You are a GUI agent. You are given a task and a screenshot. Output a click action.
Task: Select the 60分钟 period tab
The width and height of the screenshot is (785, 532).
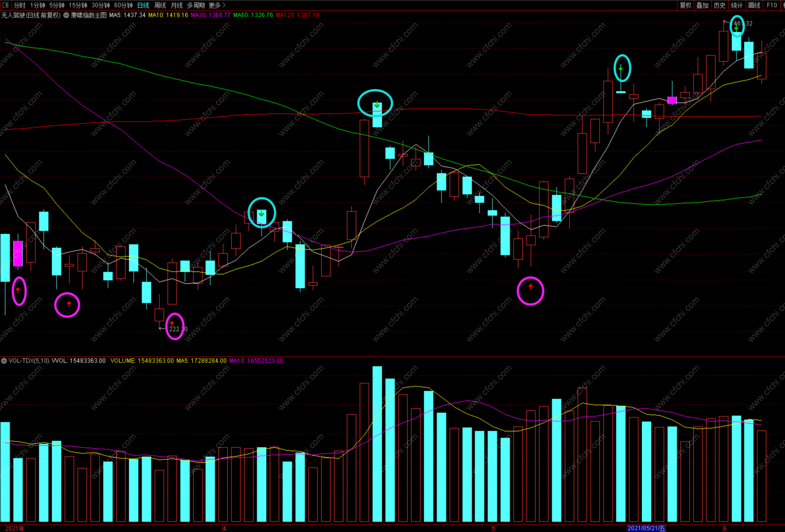[123, 5]
